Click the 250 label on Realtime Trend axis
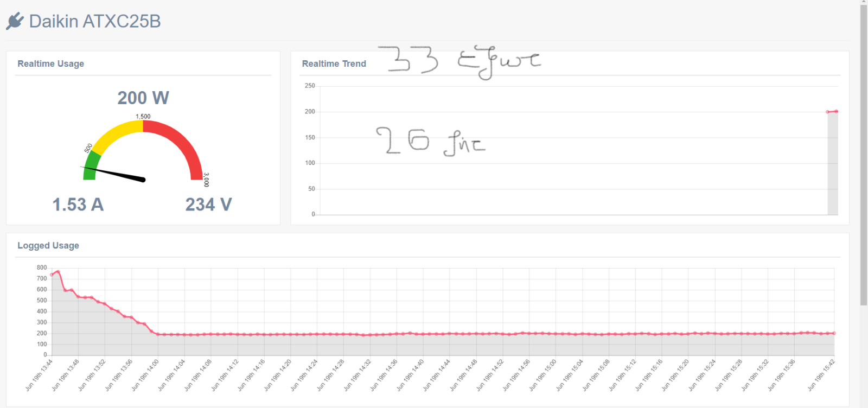This screenshot has height=408, width=868. [310, 86]
